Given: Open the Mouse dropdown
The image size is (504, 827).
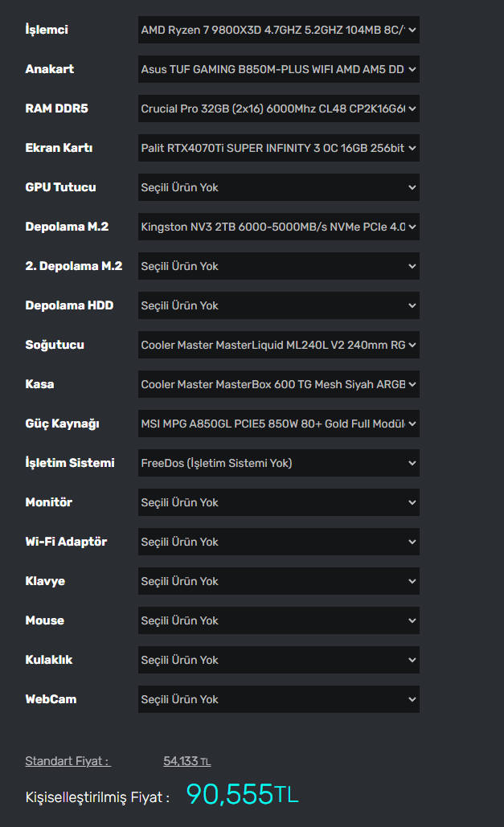Looking at the screenshot, I should pos(278,620).
